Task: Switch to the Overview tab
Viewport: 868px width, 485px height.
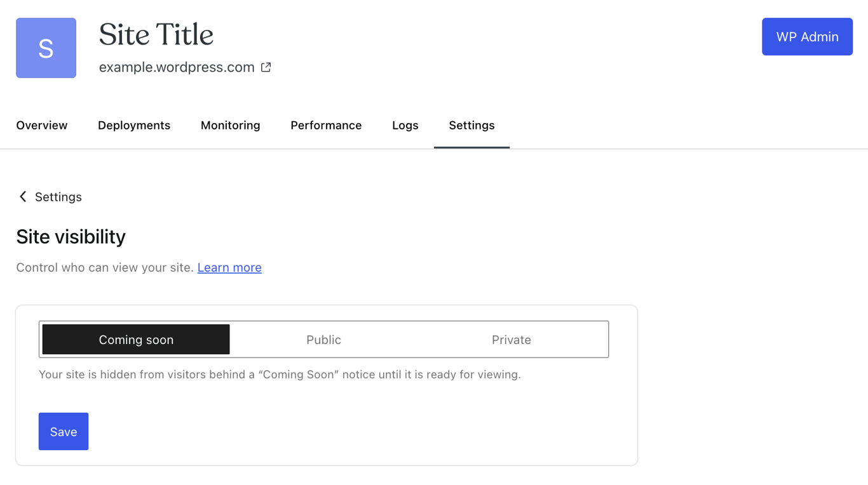Action: [x=41, y=125]
